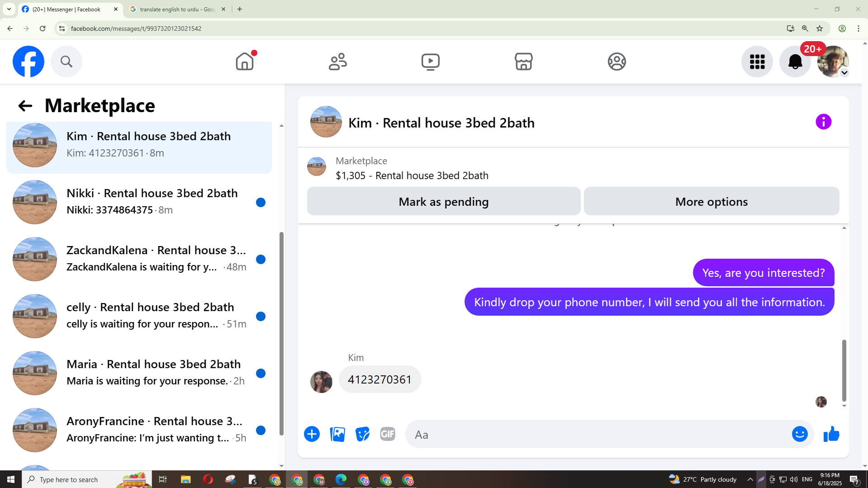
Task: Open the account profile picture menu
Action: pyautogui.click(x=833, y=62)
